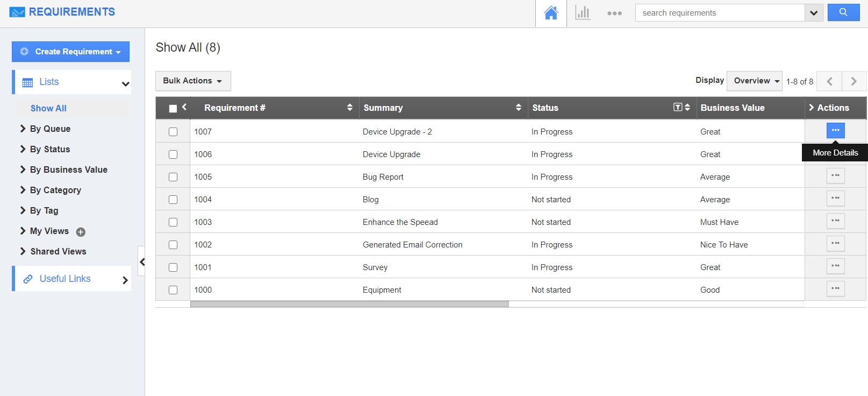Click the 'Nice To Have' value cell

(x=724, y=245)
